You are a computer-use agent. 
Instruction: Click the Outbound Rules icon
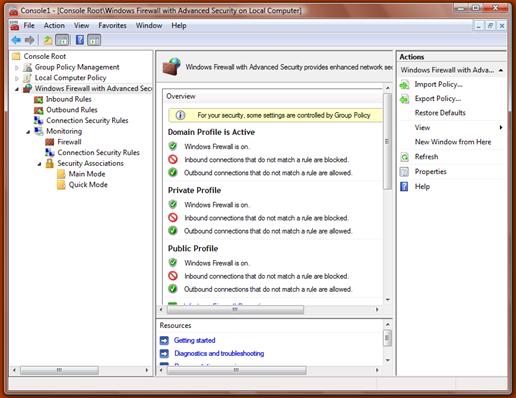(39, 110)
